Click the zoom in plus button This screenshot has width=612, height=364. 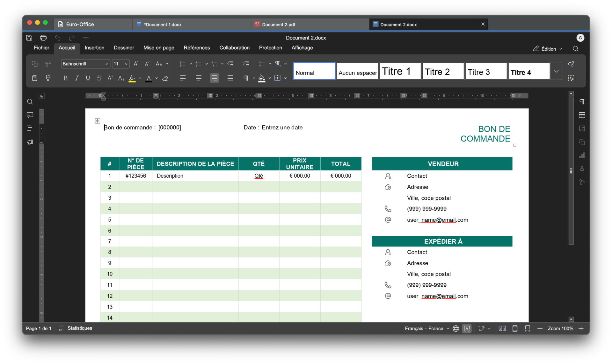point(581,328)
